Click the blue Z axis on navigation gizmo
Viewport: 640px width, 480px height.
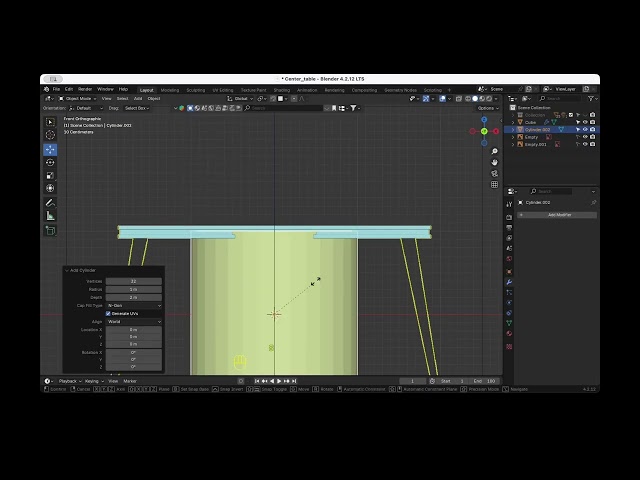[x=484, y=120]
